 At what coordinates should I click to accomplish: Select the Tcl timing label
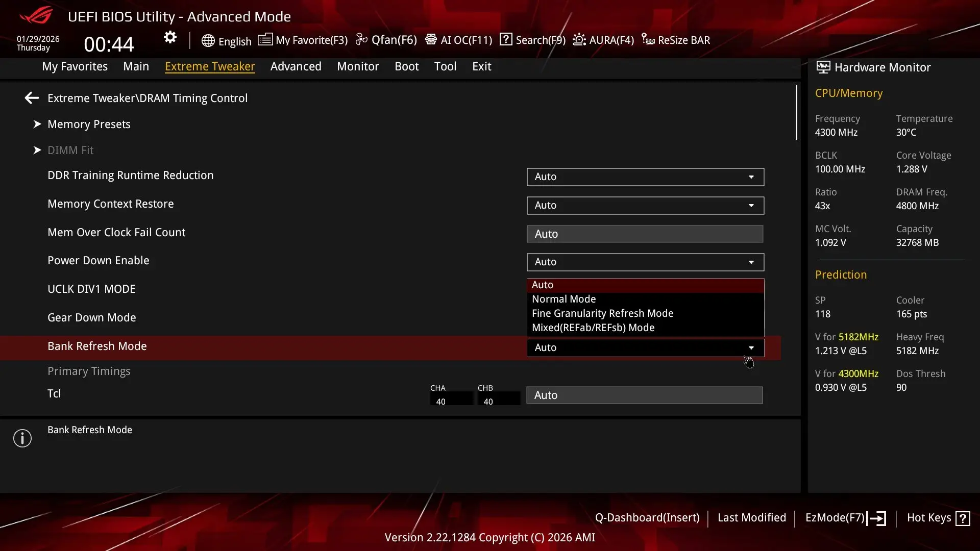click(x=54, y=393)
